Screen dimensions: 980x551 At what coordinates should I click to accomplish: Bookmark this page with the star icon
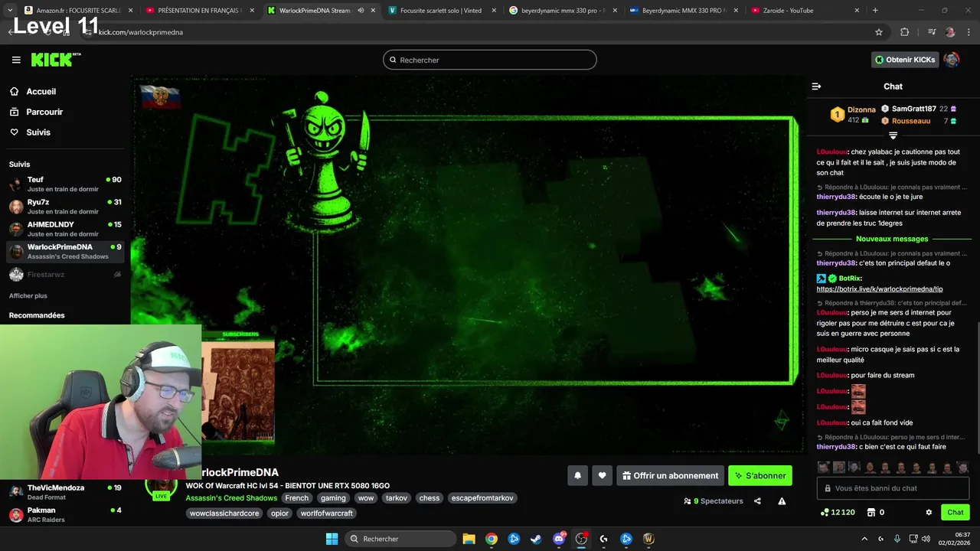pos(879,32)
